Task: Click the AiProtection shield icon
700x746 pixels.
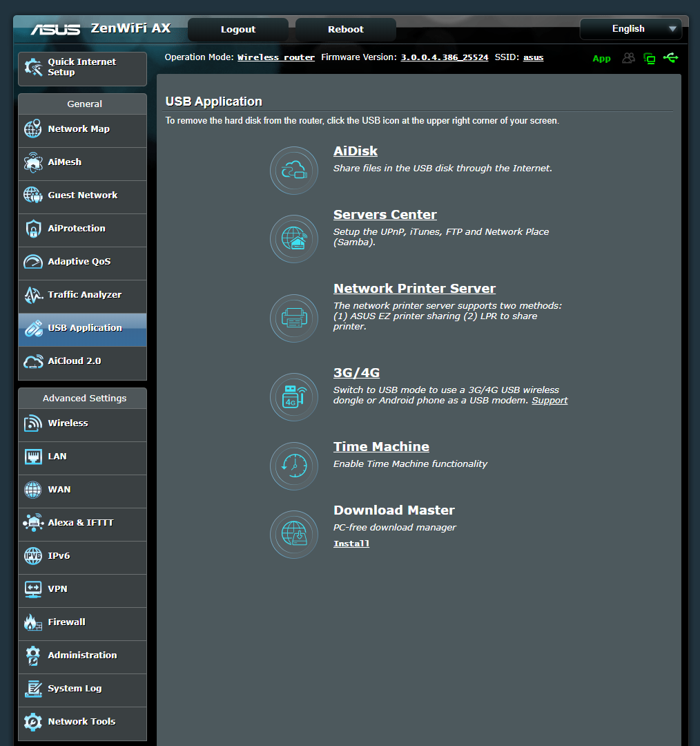Action: tap(33, 229)
